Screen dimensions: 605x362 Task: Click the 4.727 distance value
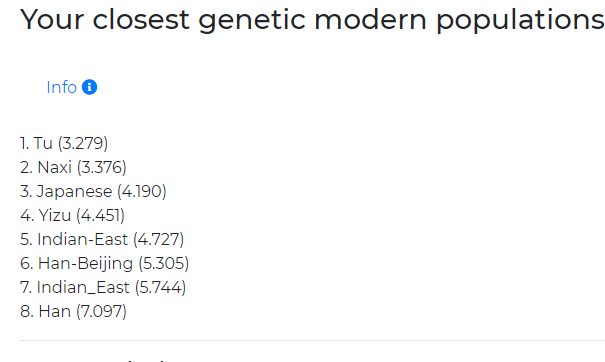point(159,239)
